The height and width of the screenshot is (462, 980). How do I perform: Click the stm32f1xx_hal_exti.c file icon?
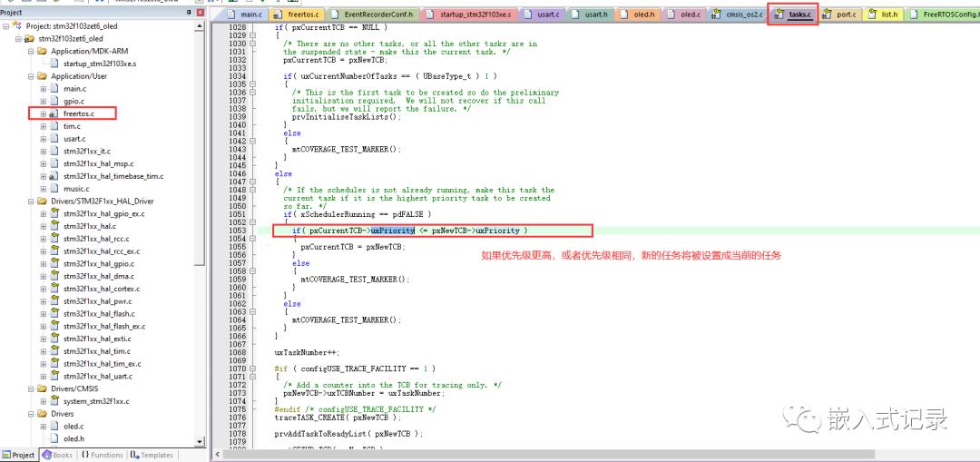(54, 339)
